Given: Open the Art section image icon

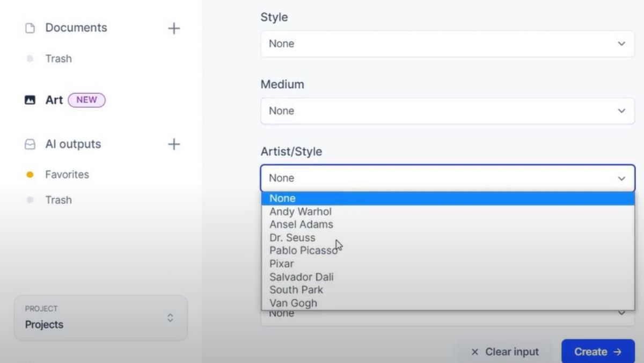Looking at the screenshot, I should [30, 99].
